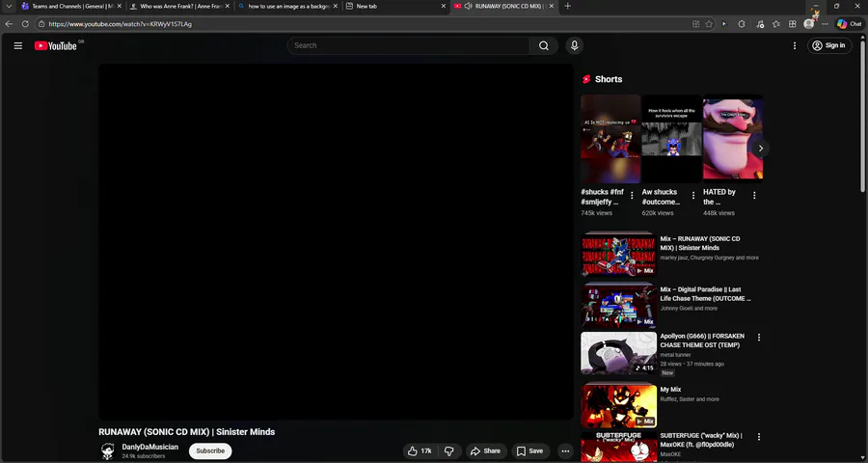
Task: Add this page to favorites star
Action: point(709,24)
